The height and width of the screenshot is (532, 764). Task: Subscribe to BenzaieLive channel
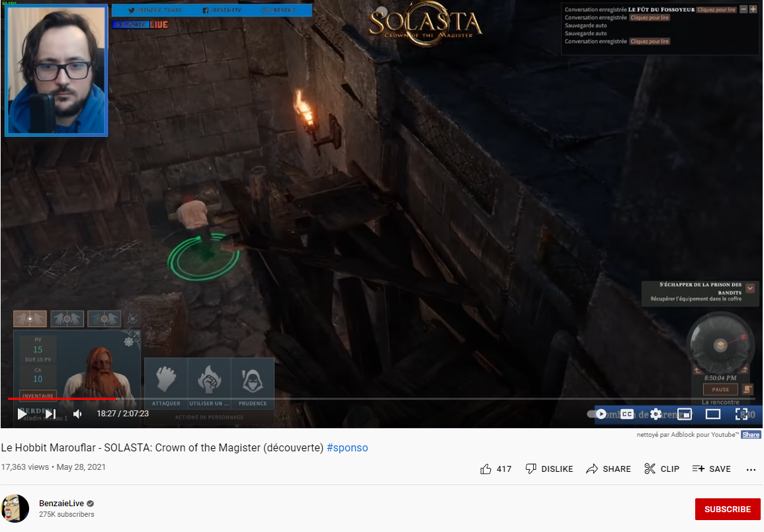pyautogui.click(x=728, y=509)
